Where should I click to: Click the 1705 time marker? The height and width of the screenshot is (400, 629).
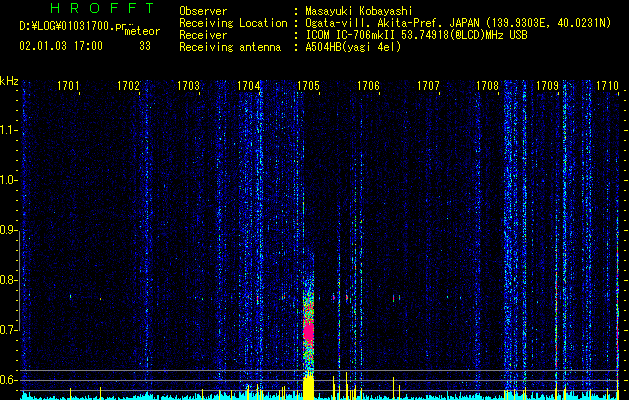[x=308, y=85]
